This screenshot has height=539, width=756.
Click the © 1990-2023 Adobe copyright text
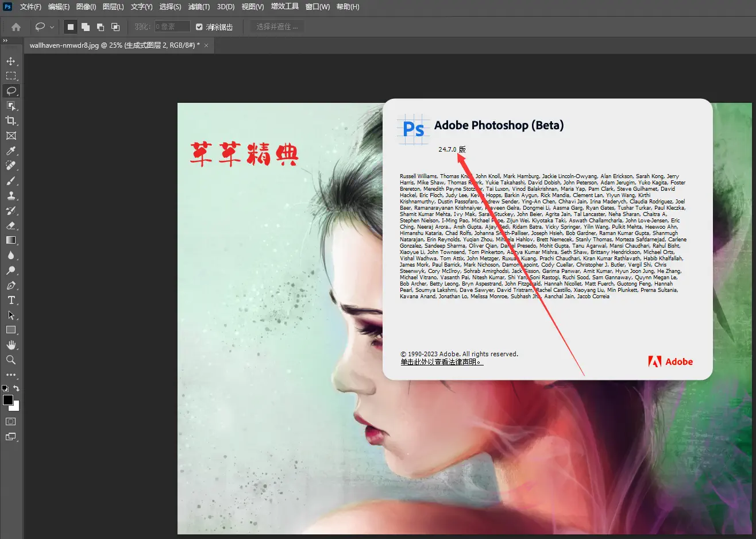[x=459, y=354]
